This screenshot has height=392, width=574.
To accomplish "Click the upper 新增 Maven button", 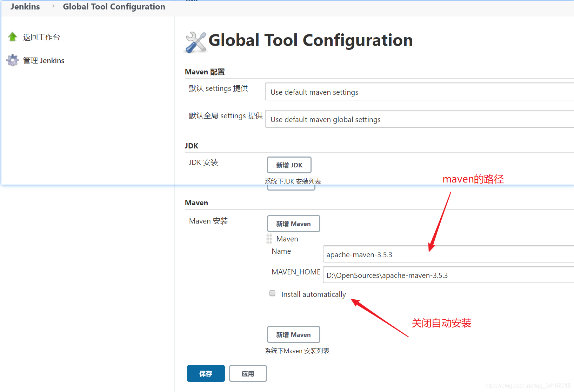I will click(x=293, y=224).
